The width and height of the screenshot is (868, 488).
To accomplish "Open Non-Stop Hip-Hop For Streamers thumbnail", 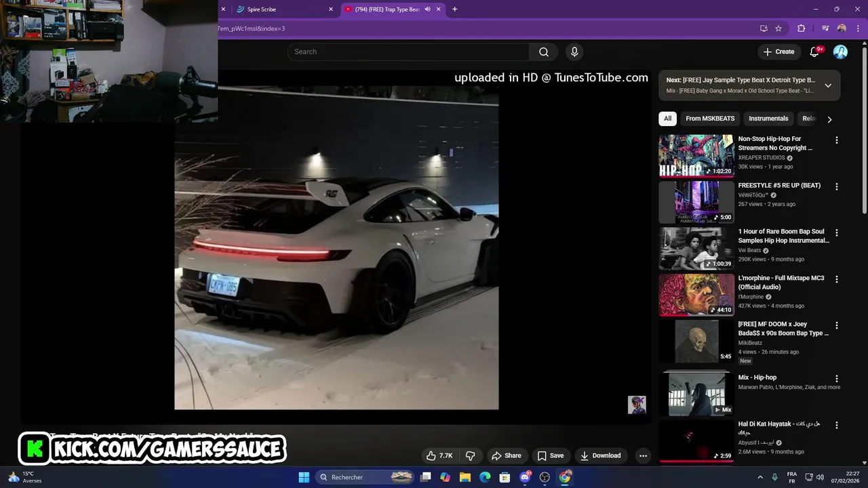I will (696, 156).
